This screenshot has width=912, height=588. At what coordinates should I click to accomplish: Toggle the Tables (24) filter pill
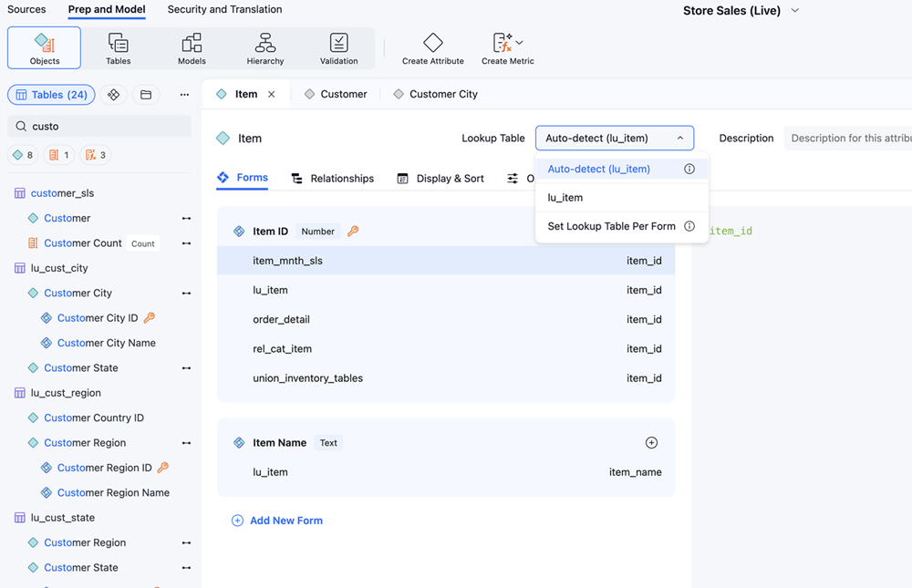[x=52, y=95]
